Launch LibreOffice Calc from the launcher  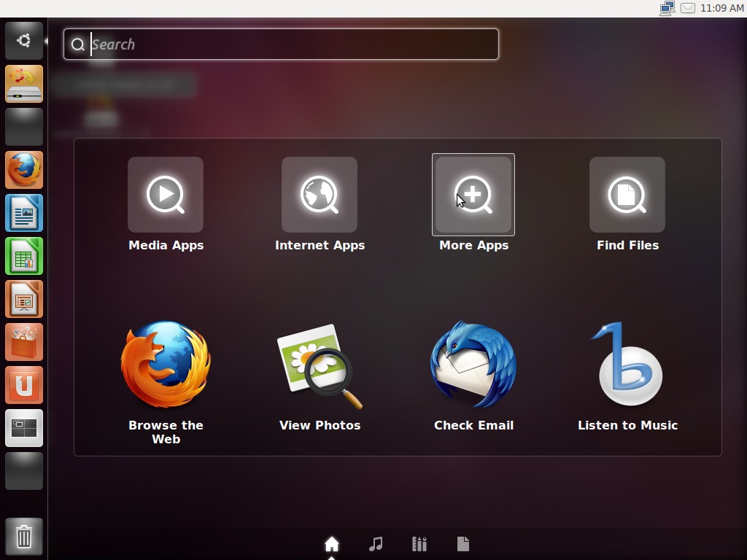click(24, 256)
